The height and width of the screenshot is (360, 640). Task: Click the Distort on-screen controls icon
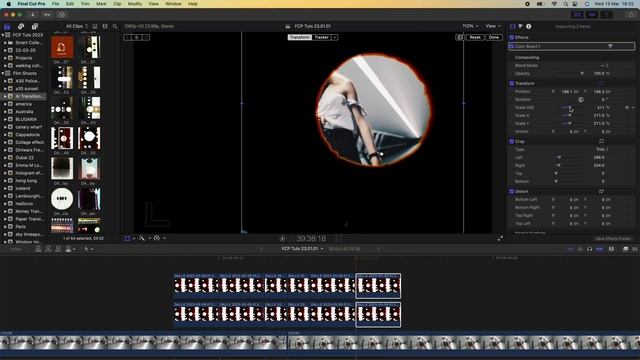[x=601, y=191]
